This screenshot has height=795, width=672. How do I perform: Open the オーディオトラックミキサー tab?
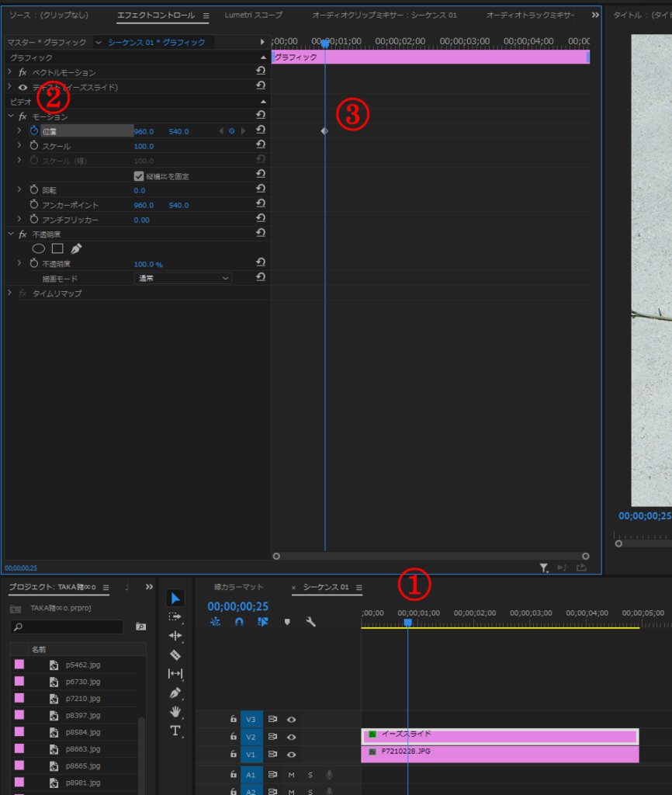[x=530, y=16]
